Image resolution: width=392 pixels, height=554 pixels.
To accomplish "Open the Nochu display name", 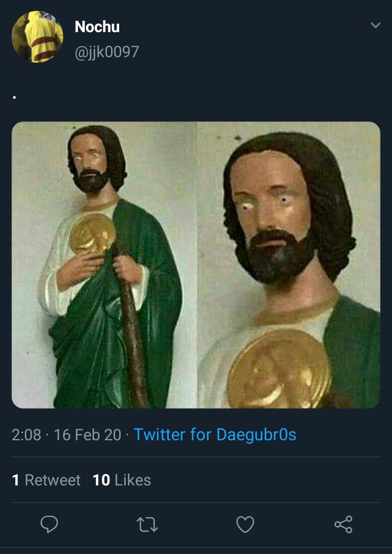I will (x=97, y=27).
